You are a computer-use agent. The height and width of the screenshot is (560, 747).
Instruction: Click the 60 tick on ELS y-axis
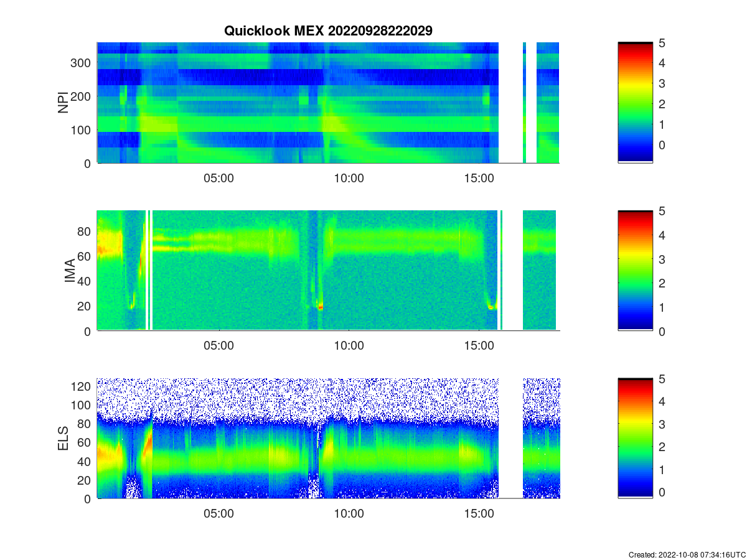85,442
